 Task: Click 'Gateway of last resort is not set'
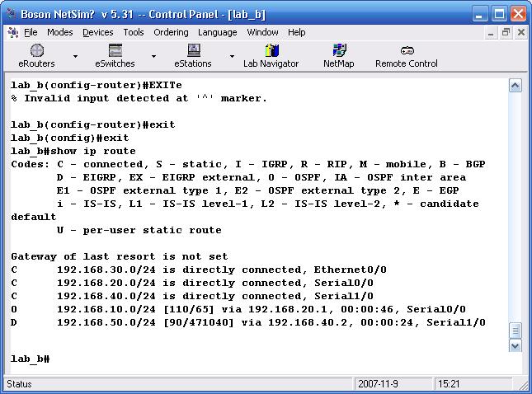(119, 256)
